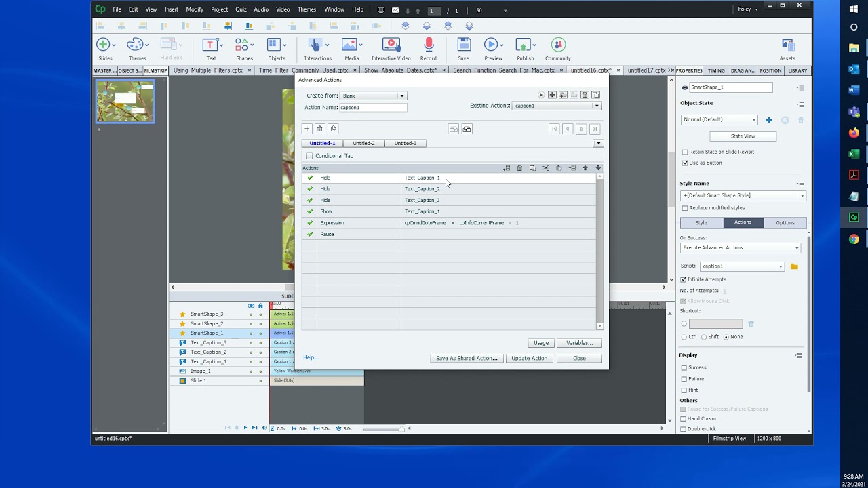Enable Hint display checkbox
This screenshot has height=488, width=868.
pos(684,390)
